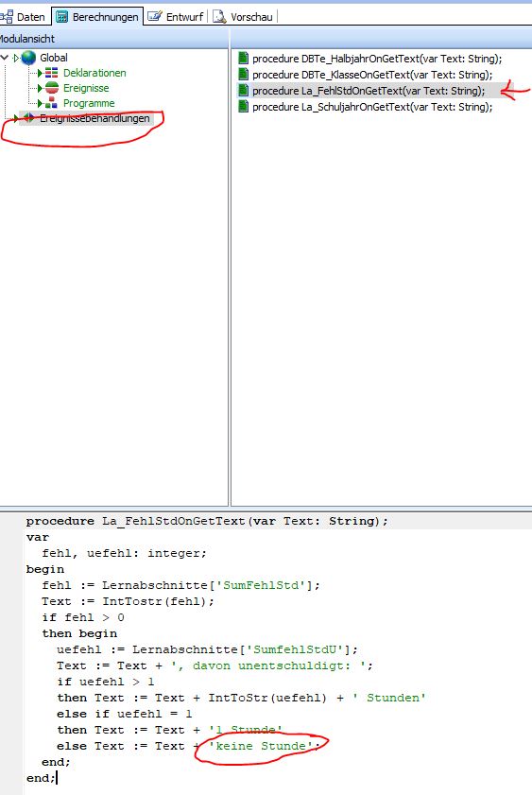Screen dimensions: 532x795
Task: Click the DBTe_HalbjahrOnGetText procedure document icon
Action: tap(243, 59)
